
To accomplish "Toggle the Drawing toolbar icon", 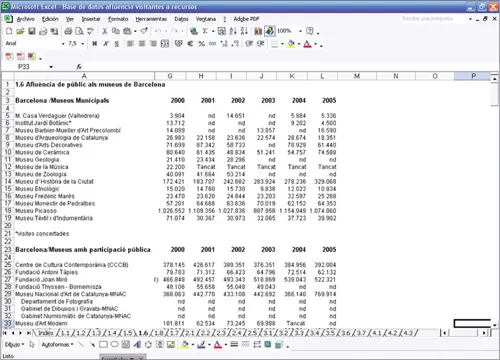I will click(269, 31).
